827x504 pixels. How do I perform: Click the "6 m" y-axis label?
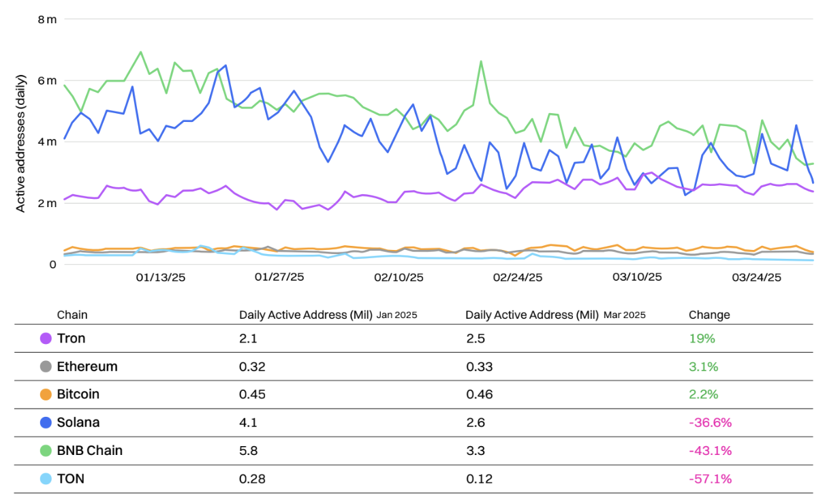pos(47,80)
